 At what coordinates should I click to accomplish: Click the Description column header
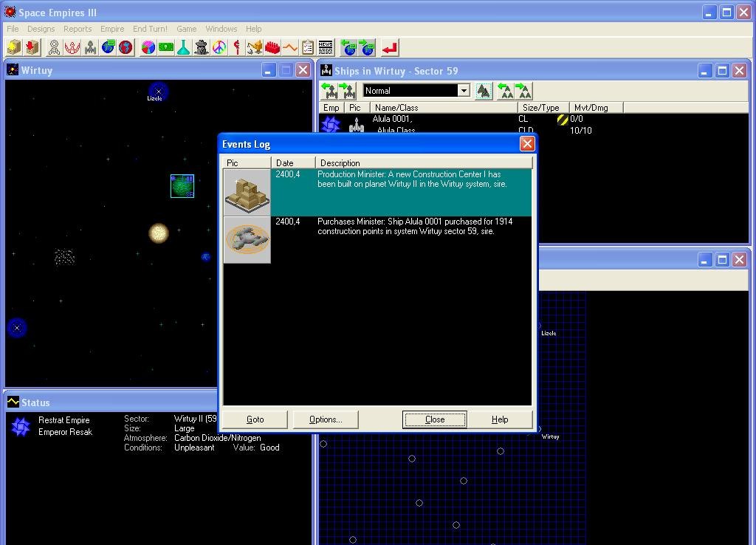pyautogui.click(x=423, y=162)
